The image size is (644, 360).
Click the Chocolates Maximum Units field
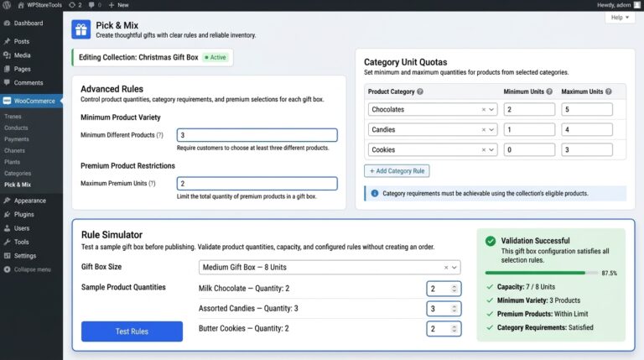[587, 109]
